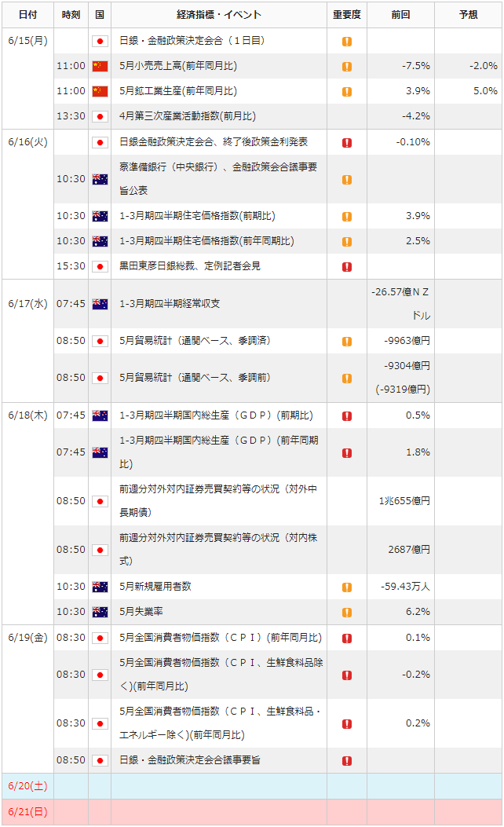Click the 予想 column header
The width and height of the screenshot is (504, 827).
pyautogui.click(x=468, y=15)
